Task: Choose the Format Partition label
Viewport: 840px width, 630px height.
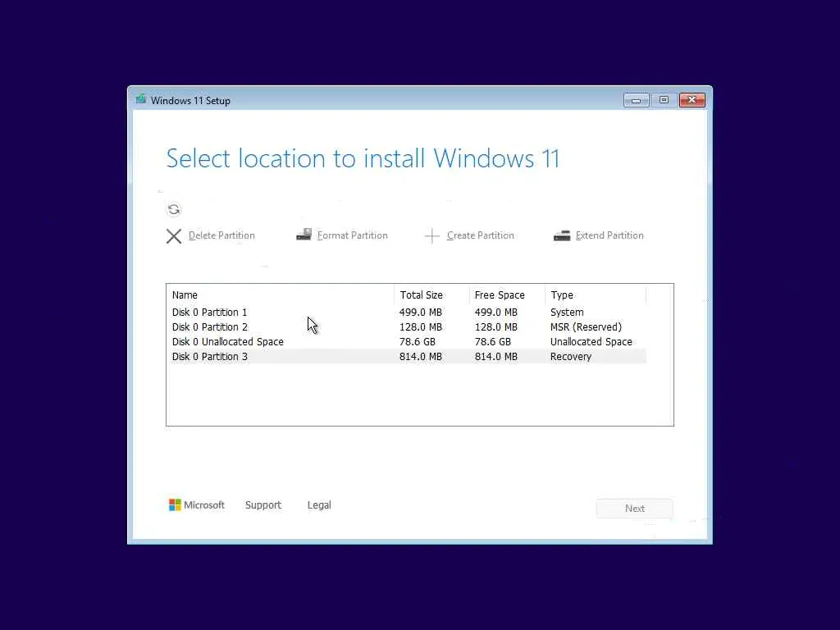Action: [352, 235]
